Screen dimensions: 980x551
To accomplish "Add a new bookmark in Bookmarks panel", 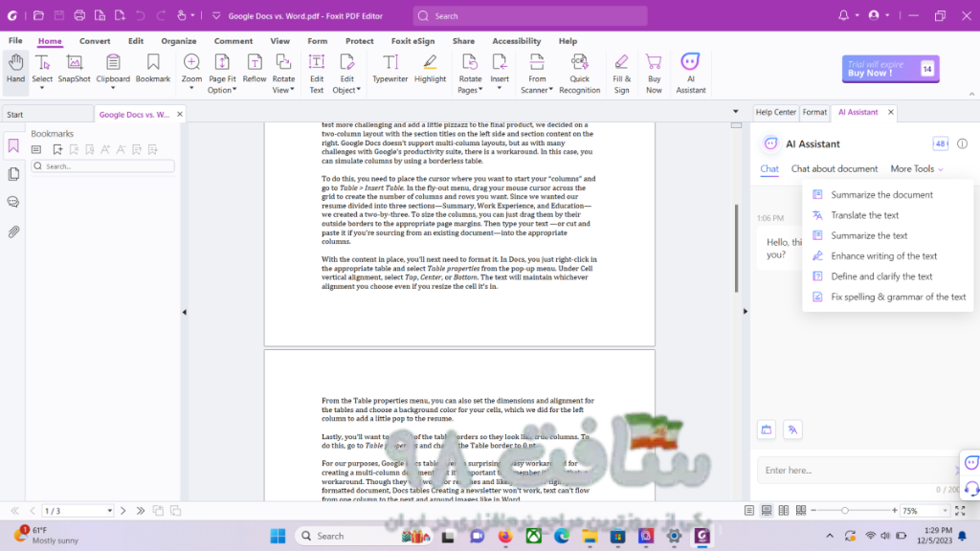I will (x=57, y=149).
